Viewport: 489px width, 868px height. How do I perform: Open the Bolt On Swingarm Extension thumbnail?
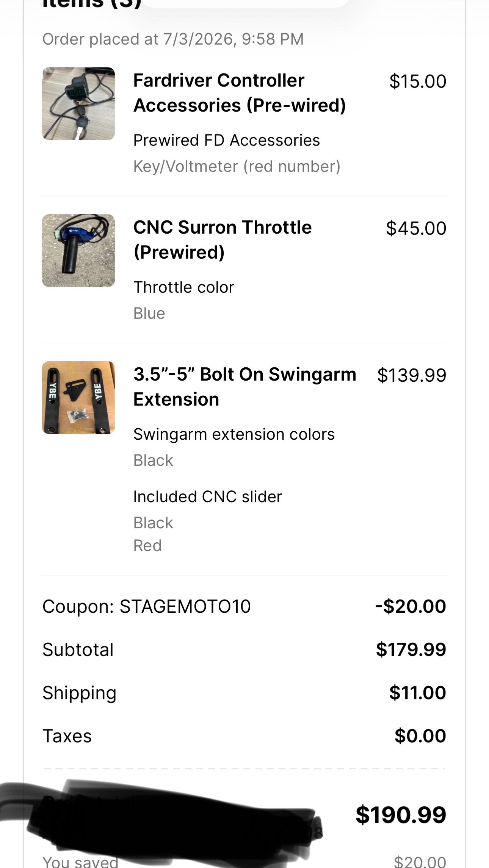(78, 398)
